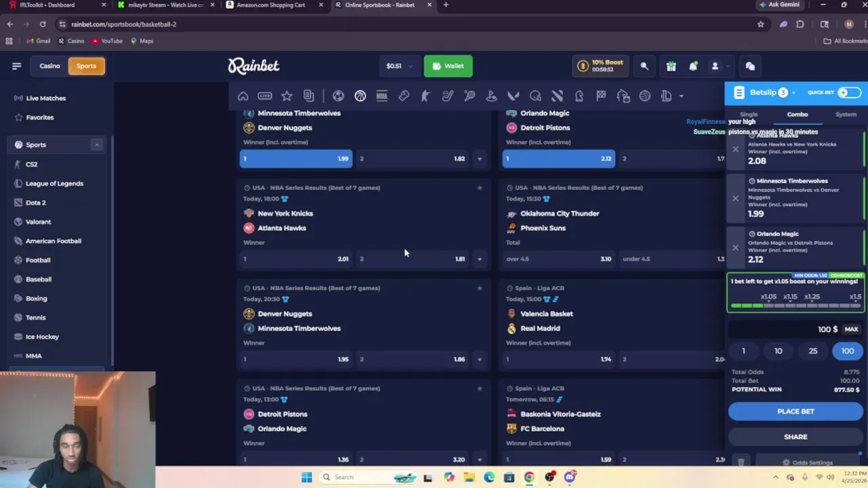Select the ice hockey stick sport icon
The height and width of the screenshot is (488, 868).
(x=448, y=96)
